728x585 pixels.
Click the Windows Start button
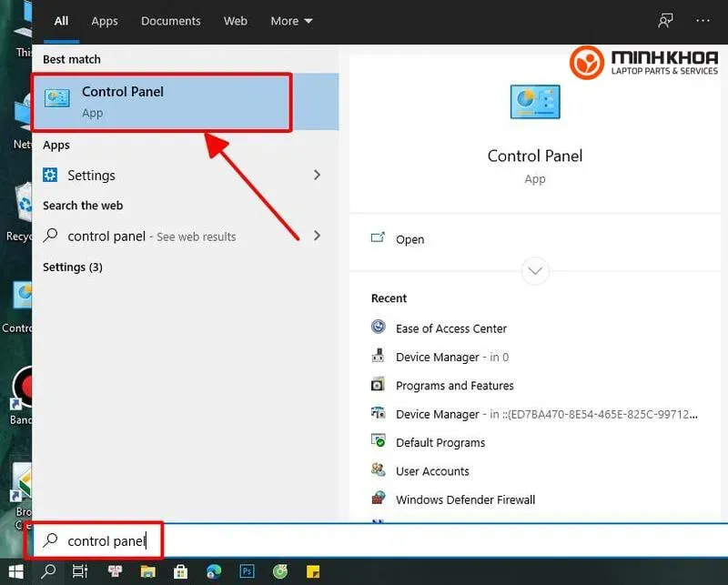[17, 571]
